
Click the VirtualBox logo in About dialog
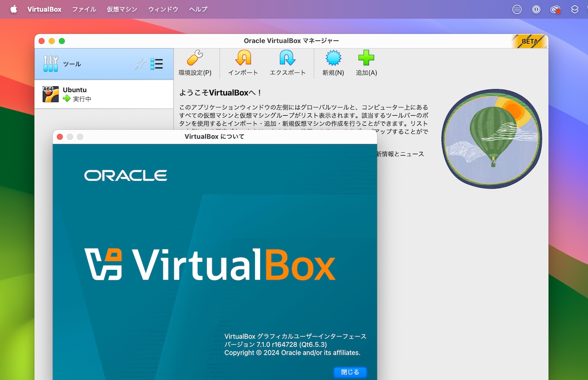click(x=210, y=264)
